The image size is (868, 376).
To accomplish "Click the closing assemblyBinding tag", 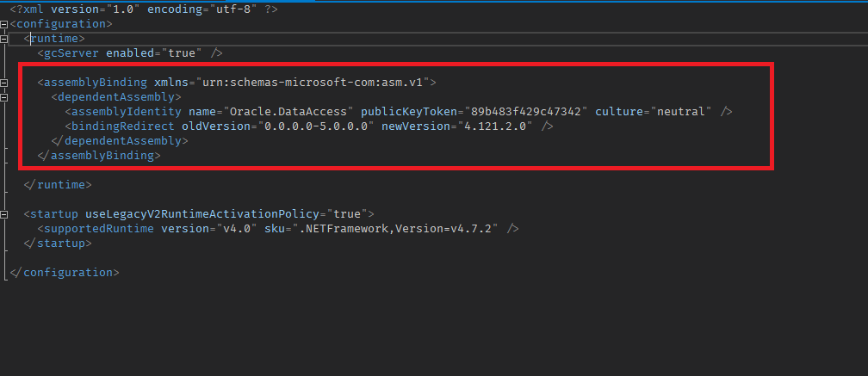I will click(x=99, y=156).
